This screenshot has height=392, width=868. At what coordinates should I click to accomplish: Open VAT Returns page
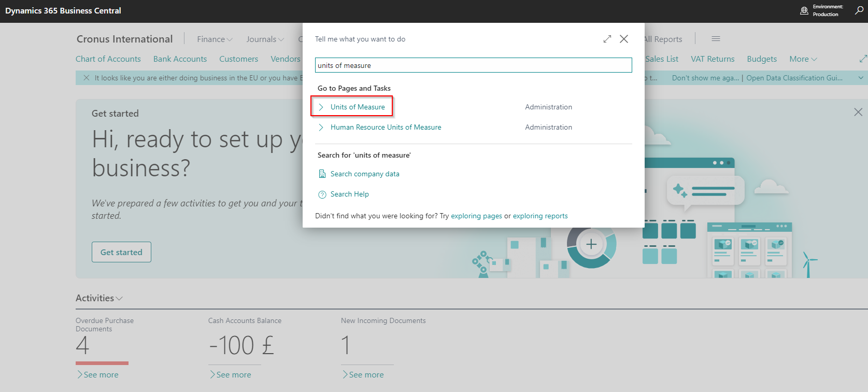point(713,59)
